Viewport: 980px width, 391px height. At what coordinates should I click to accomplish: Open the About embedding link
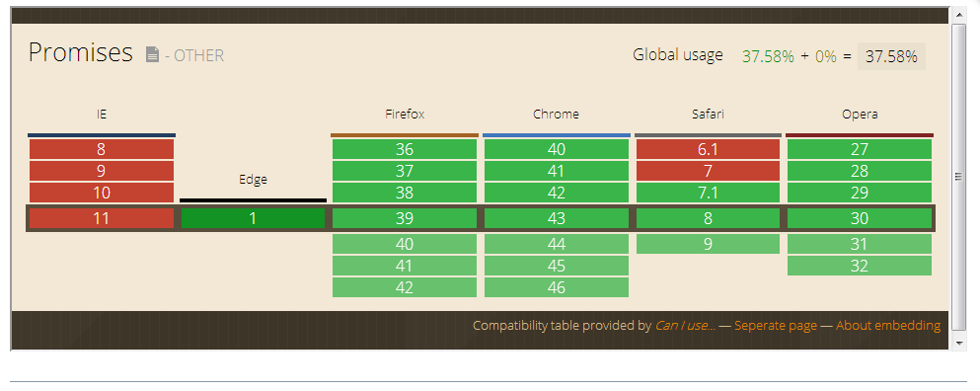tap(888, 325)
